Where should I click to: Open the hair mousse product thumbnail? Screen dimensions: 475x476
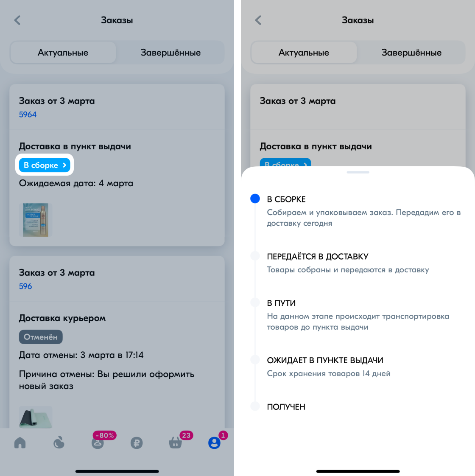coord(36,220)
